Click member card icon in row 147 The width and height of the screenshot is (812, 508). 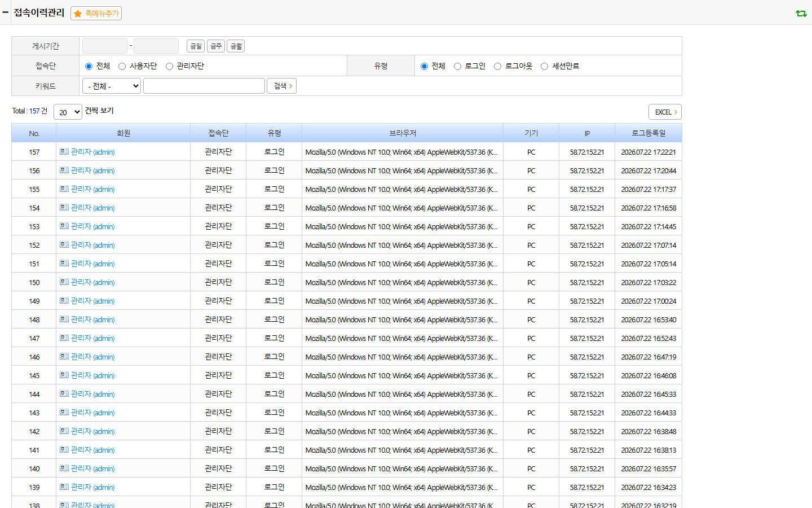(x=64, y=338)
